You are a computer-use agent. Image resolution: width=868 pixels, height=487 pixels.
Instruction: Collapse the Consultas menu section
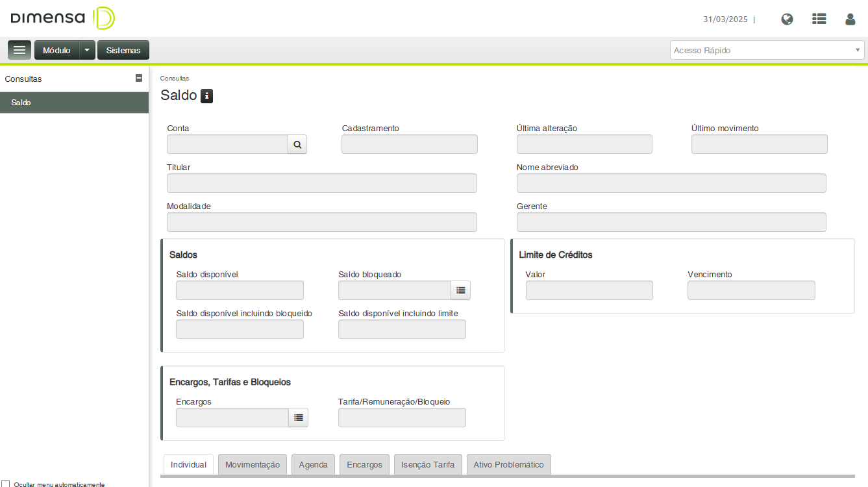click(138, 78)
